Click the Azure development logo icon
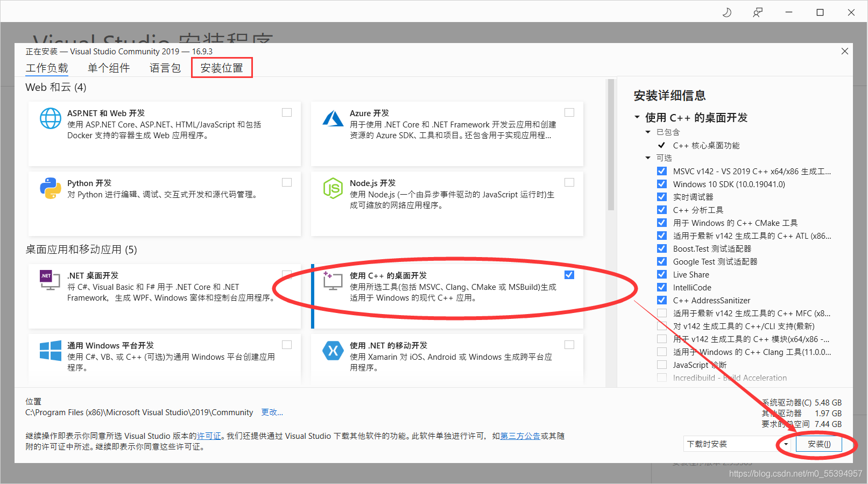 333,118
